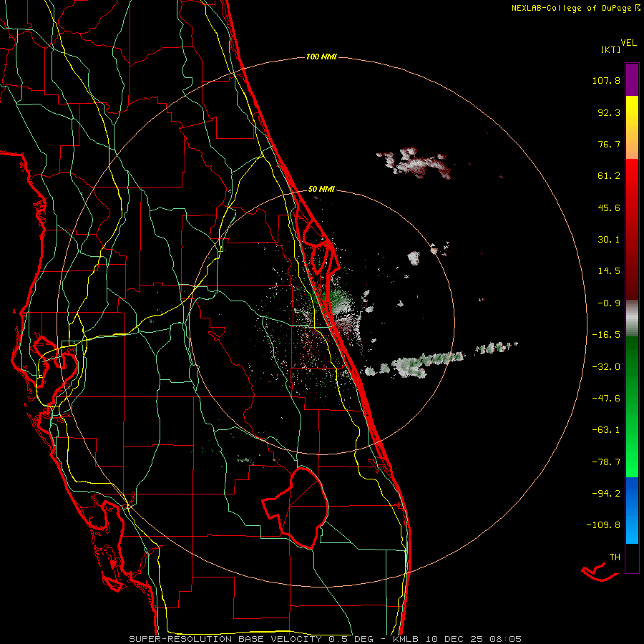
Task: Click the 14.5 legend value
Action: tap(609, 271)
